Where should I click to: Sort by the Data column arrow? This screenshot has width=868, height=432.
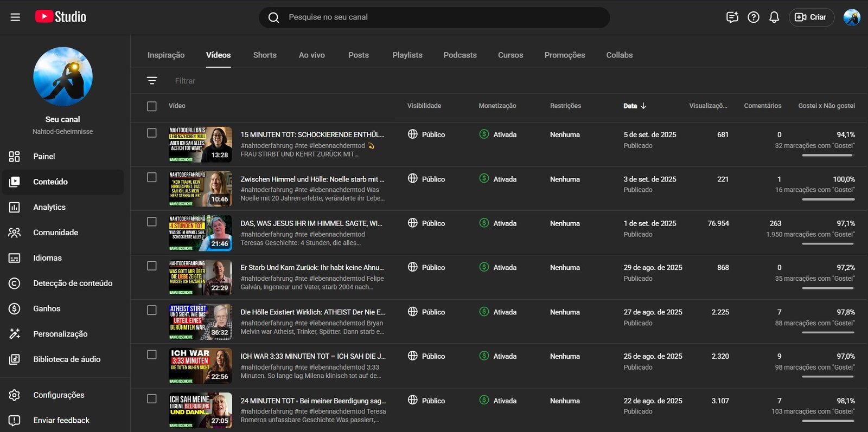coord(643,106)
